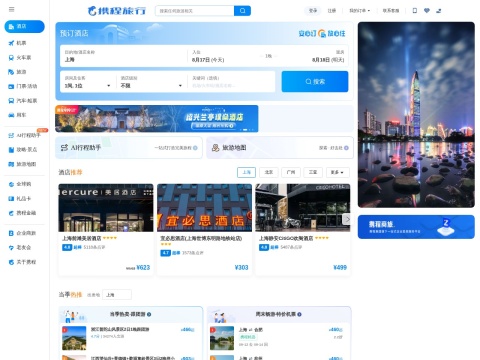
Task: Open the 携程商旅 blue banner
Action: tap(416, 227)
